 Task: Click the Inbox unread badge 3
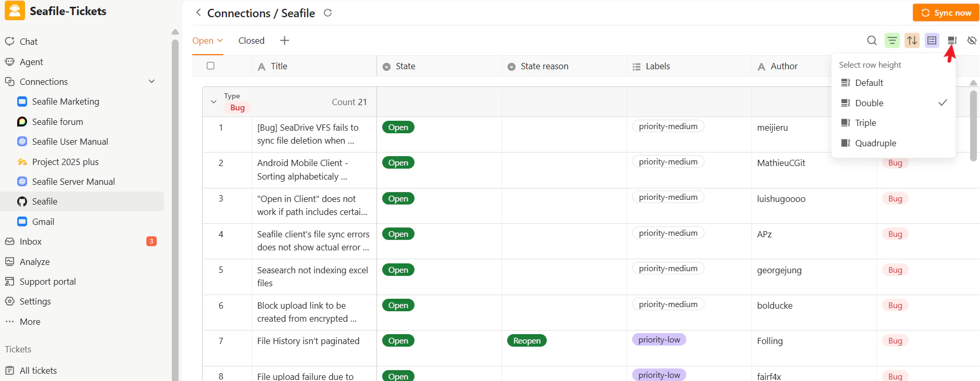(152, 241)
